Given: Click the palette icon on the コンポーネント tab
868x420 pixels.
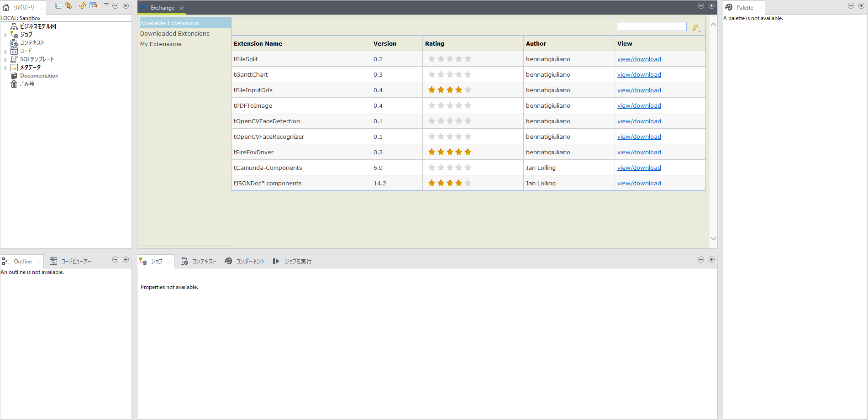Looking at the screenshot, I should coord(228,261).
